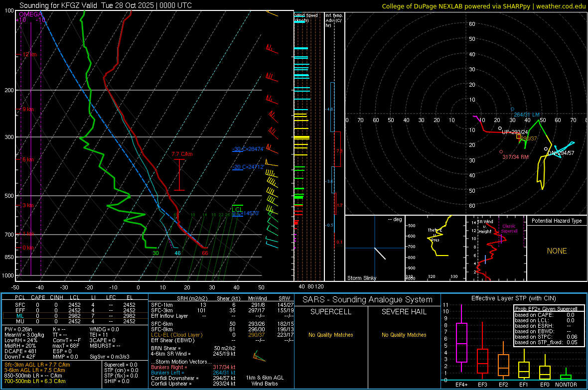
Task: Click the green LCL marker label
Action: pos(237,209)
